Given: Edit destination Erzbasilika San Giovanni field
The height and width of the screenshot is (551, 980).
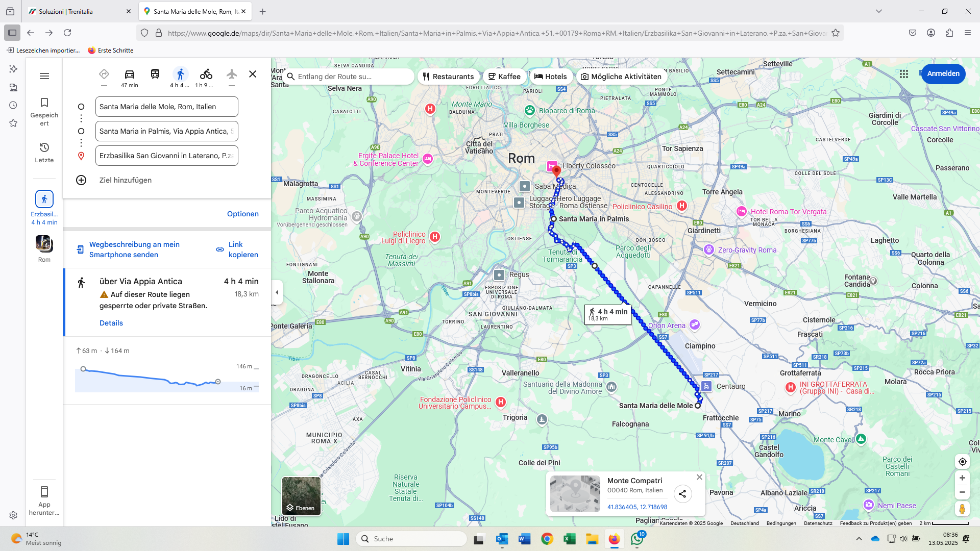Looking at the screenshot, I should 167,156.
